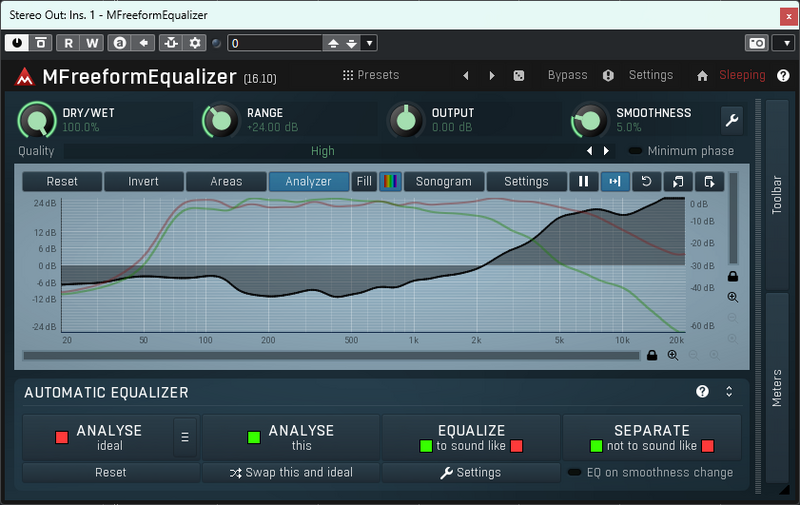
Task: Click the horizontal lock icon below graph
Action: pos(652,356)
